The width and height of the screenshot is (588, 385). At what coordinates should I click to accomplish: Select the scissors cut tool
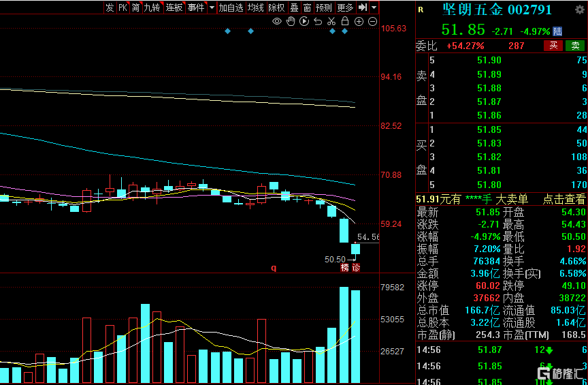[331, 21]
